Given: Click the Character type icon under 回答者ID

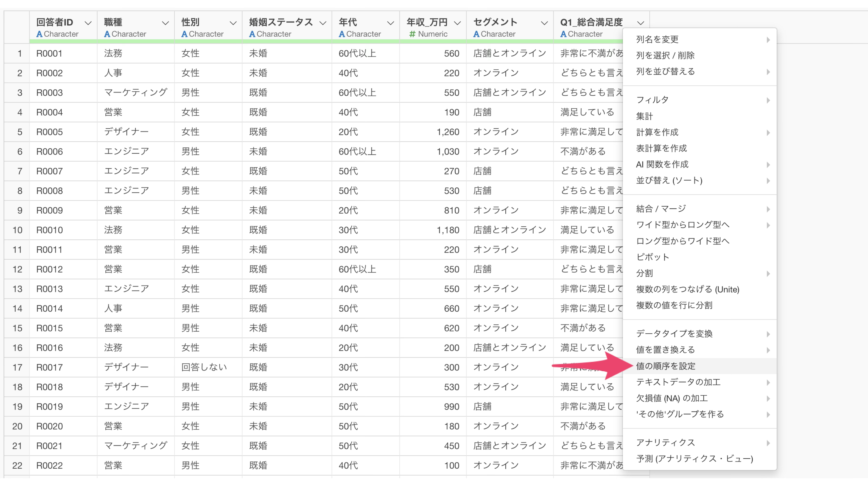Looking at the screenshot, I should point(39,34).
